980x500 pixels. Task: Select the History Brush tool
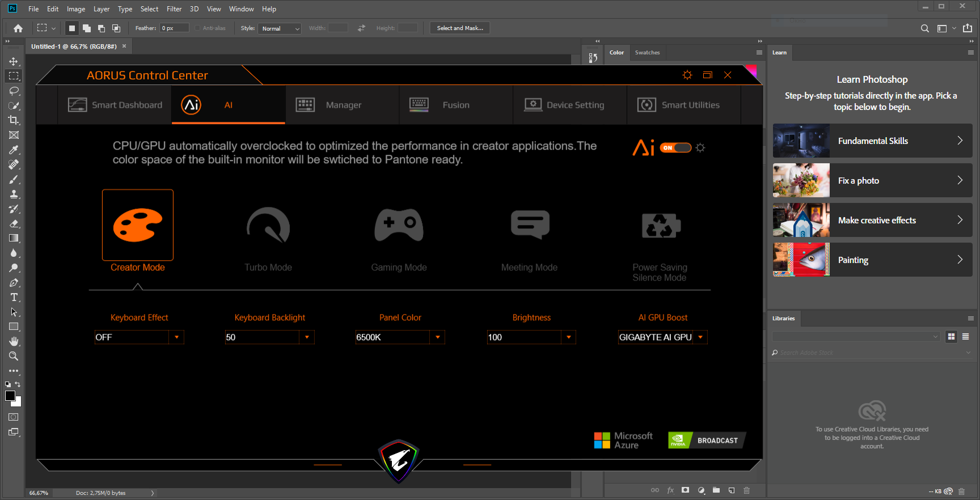[14, 209]
